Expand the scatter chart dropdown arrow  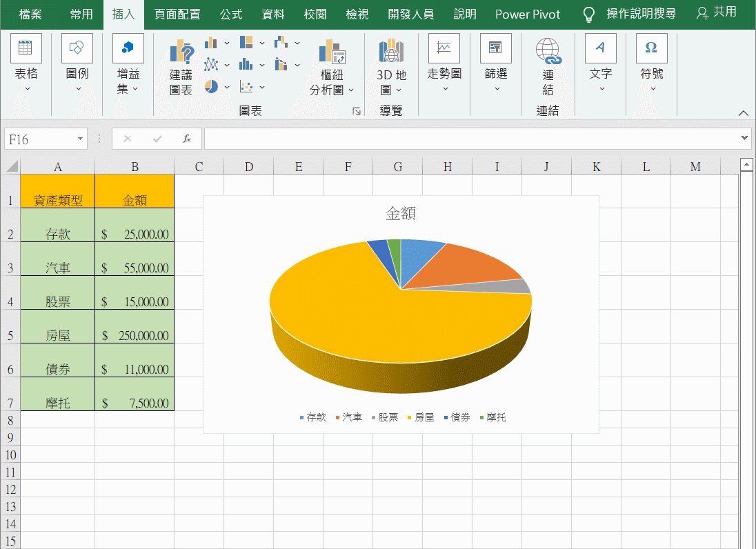pyautogui.click(x=262, y=88)
